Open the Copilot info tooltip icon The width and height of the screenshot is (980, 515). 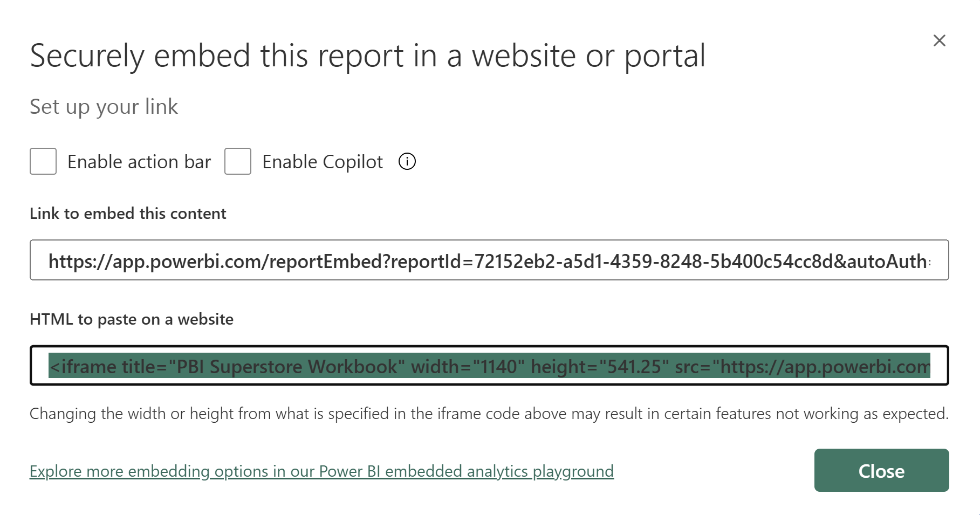(x=407, y=161)
